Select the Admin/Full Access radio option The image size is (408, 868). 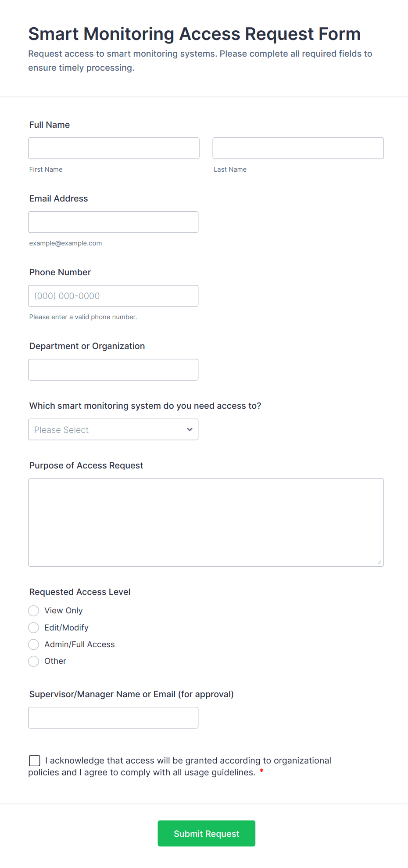[34, 644]
